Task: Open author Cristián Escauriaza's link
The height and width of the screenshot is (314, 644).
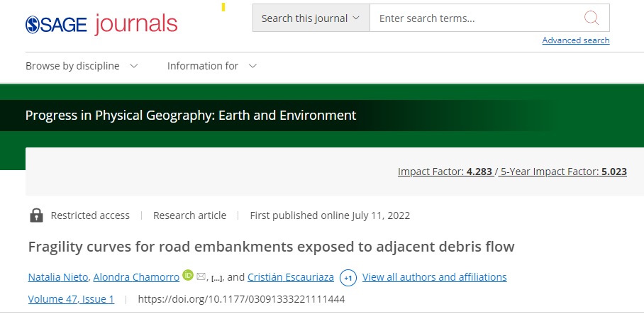Action: tap(290, 277)
